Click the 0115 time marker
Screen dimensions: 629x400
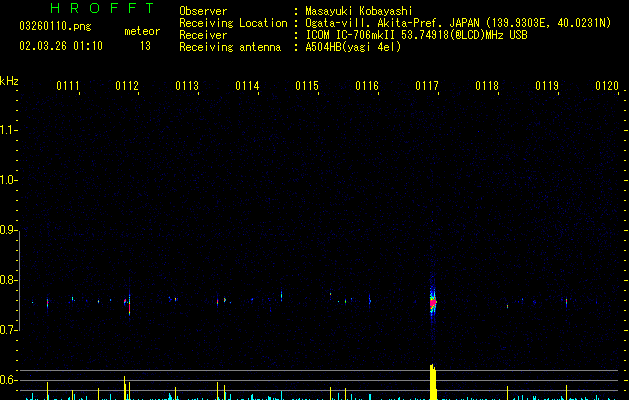point(307,86)
